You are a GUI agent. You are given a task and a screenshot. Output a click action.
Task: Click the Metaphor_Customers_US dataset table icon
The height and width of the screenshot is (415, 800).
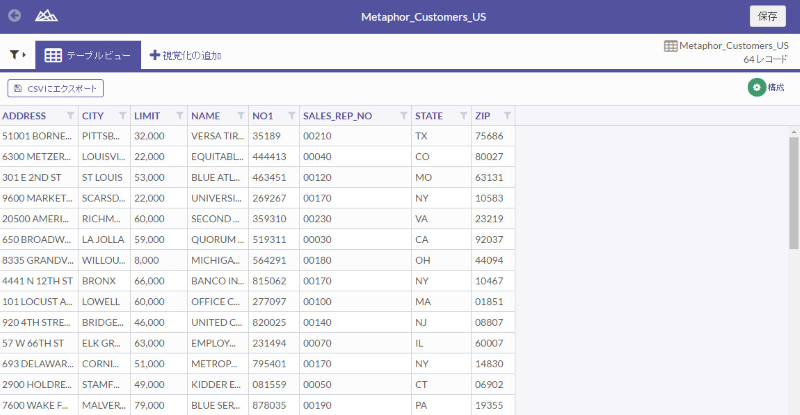coord(670,46)
